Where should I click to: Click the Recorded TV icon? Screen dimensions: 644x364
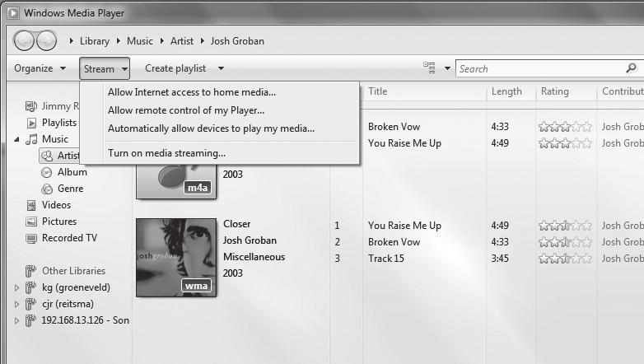click(31, 238)
